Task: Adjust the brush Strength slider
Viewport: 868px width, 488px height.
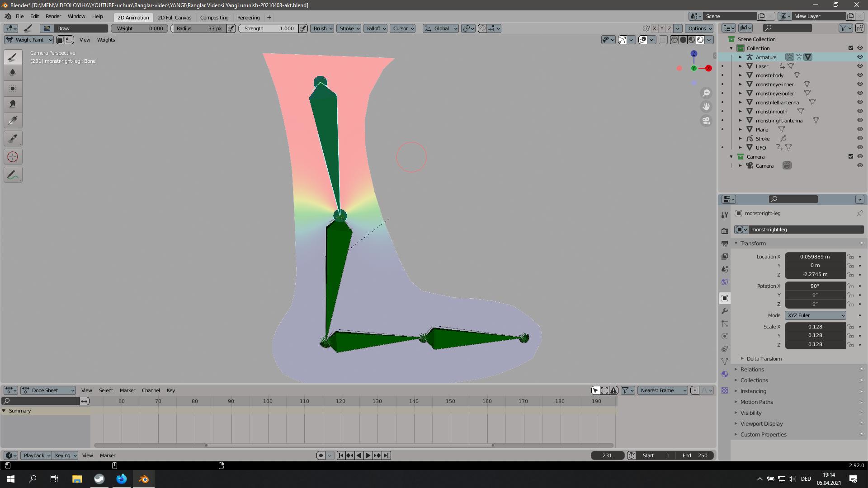Action: coord(269,28)
